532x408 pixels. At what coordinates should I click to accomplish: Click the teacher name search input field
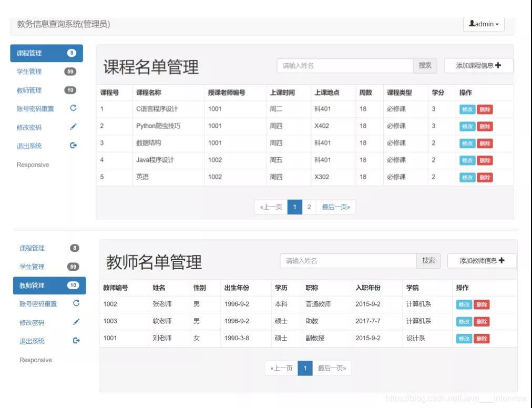348,260
